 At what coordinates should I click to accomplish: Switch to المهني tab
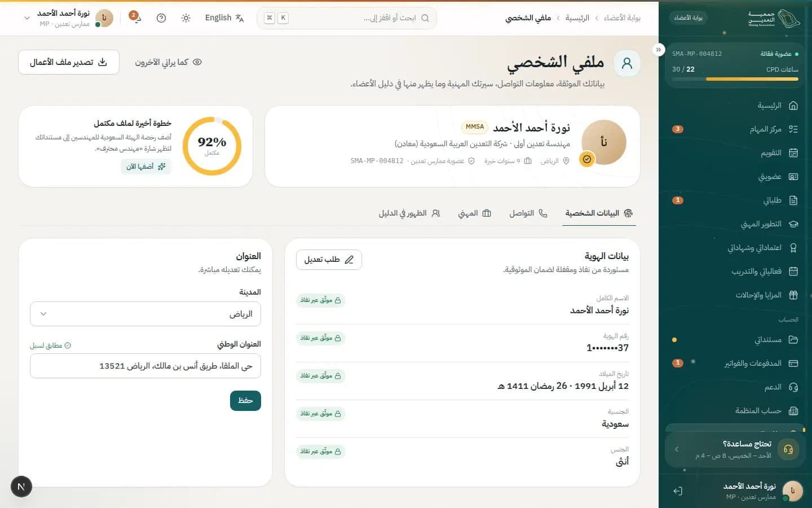coord(475,213)
